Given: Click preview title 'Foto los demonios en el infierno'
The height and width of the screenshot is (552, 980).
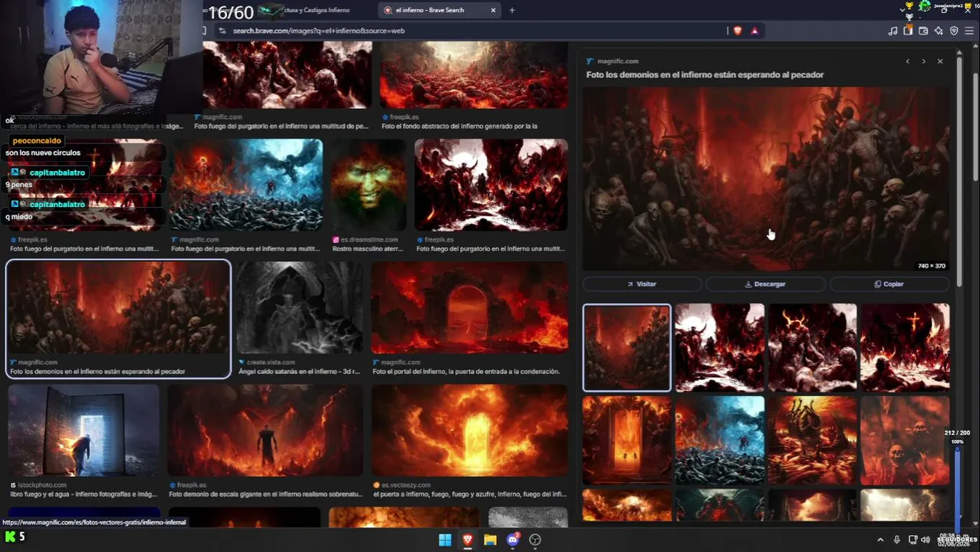Looking at the screenshot, I should [705, 74].
